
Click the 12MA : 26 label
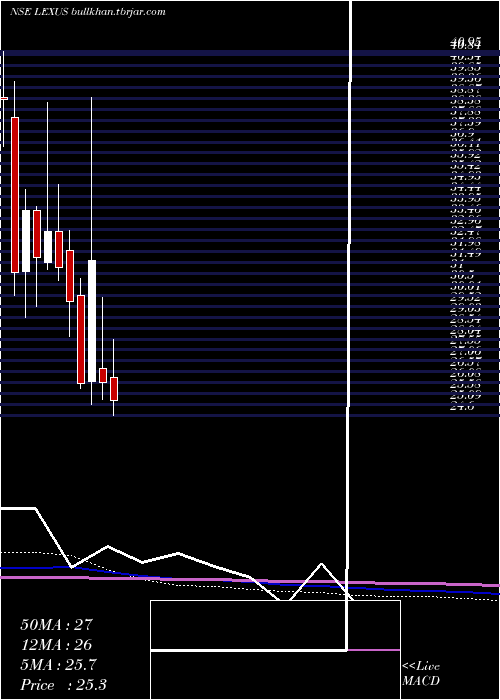[56, 644]
